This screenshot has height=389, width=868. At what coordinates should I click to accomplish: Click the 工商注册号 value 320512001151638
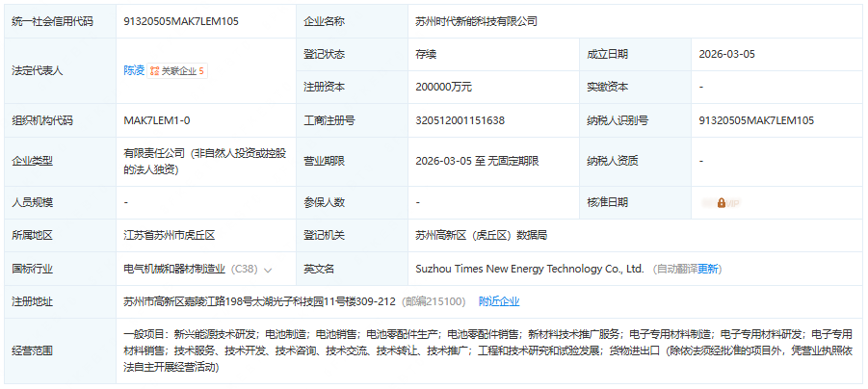pyautogui.click(x=460, y=120)
